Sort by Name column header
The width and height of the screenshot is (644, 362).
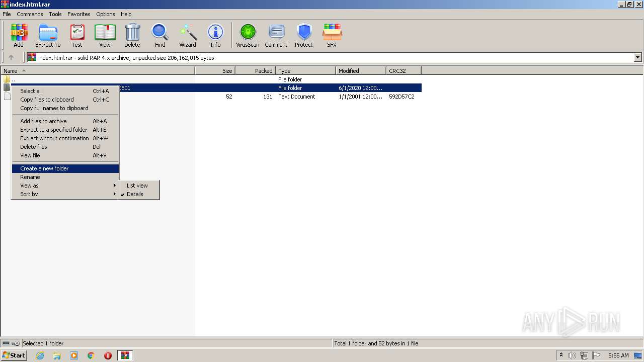pos(98,71)
